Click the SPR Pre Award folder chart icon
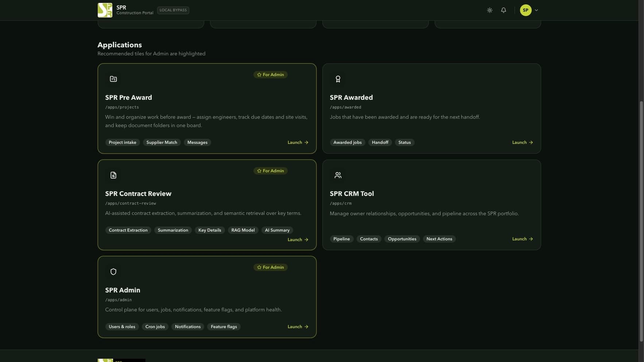This screenshot has width=644, height=362. click(113, 79)
